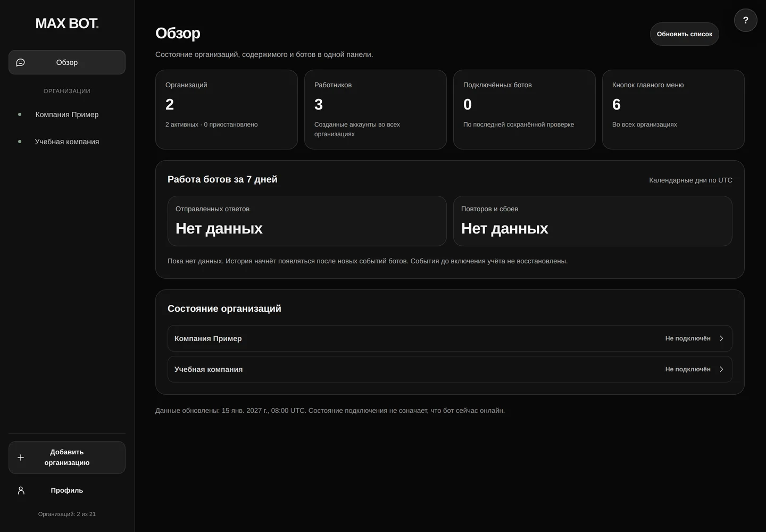Viewport: 766px width, 532px height.
Task: Open Компания Пример in the organization status list
Action: [450, 338]
